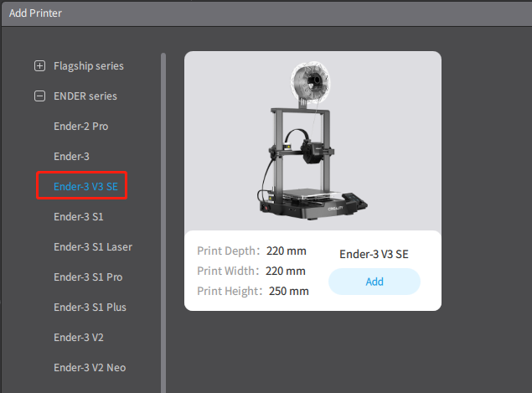The width and height of the screenshot is (532, 393).
Task: Select Ender-3 in printer list
Action: [x=71, y=157]
